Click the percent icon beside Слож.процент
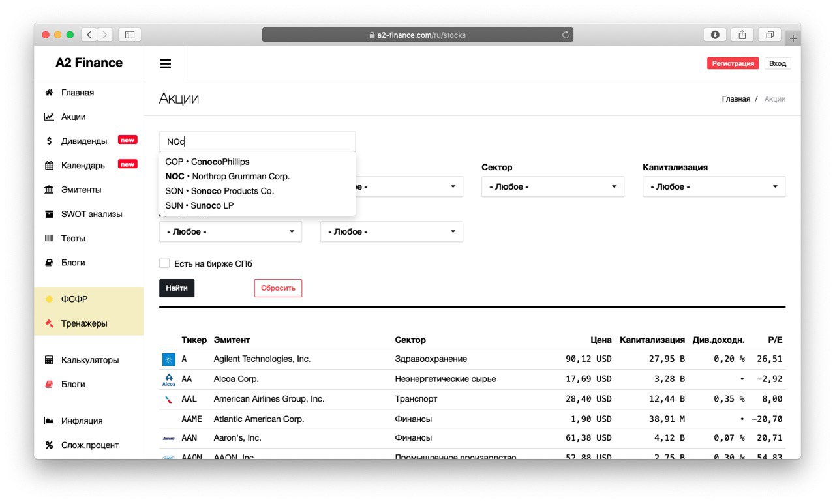 [x=49, y=445]
